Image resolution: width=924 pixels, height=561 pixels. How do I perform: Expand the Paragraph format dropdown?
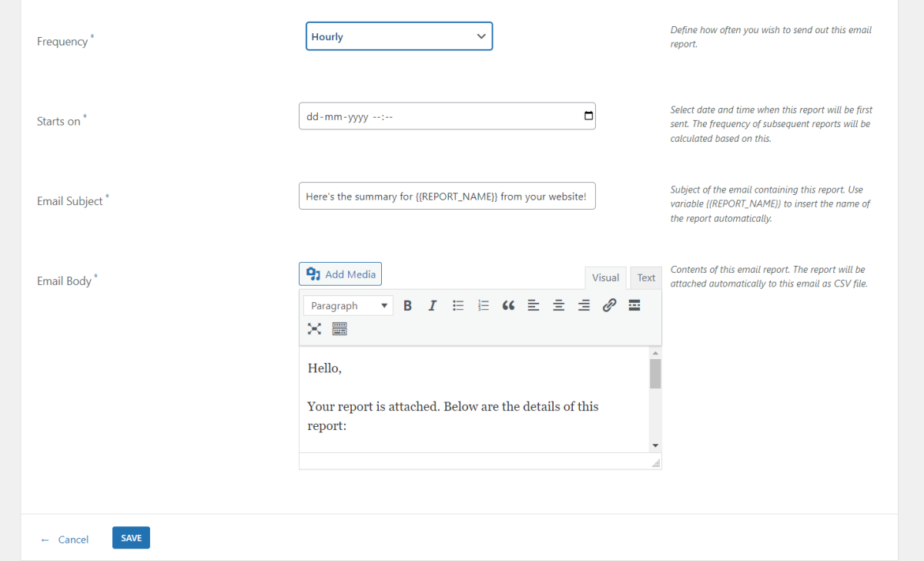point(348,306)
